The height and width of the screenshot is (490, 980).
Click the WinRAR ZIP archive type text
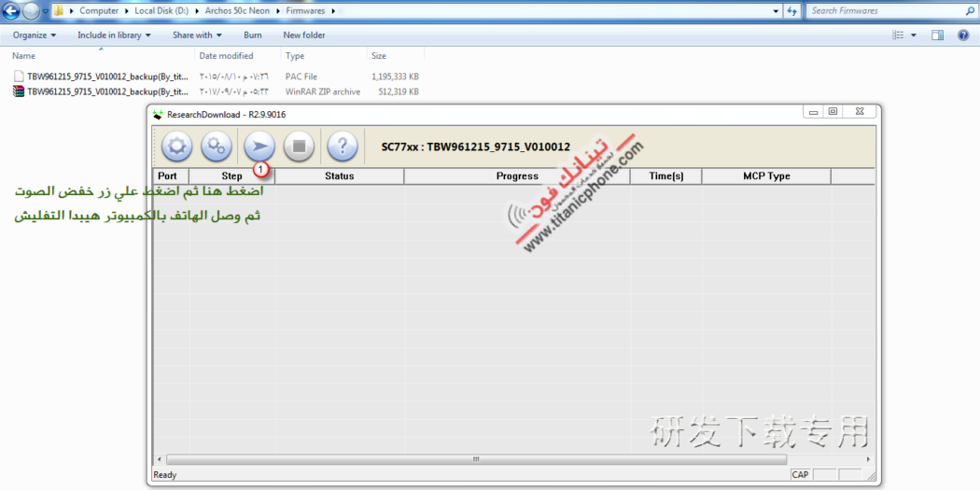[323, 91]
